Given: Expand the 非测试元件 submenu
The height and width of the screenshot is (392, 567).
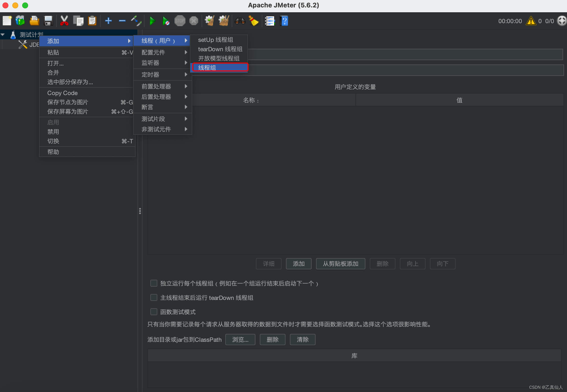Looking at the screenshot, I should pyautogui.click(x=162, y=129).
